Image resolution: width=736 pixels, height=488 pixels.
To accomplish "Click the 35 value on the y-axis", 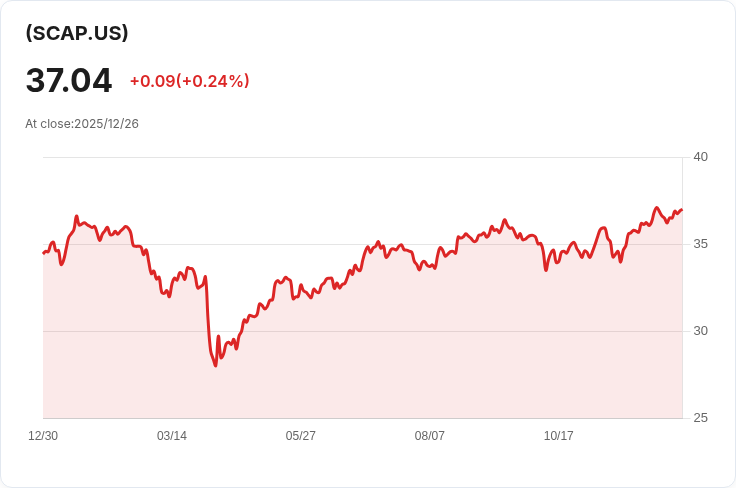I will coord(700,244).
